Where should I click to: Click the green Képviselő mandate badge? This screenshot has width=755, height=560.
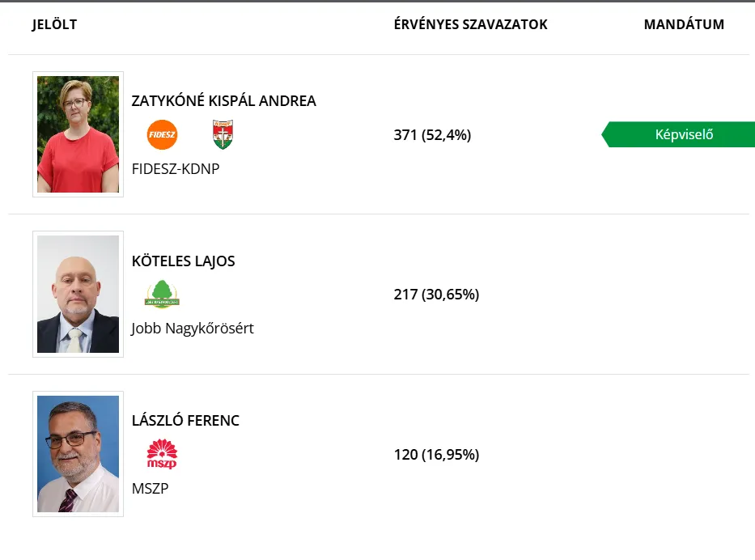tap(683, 135)
